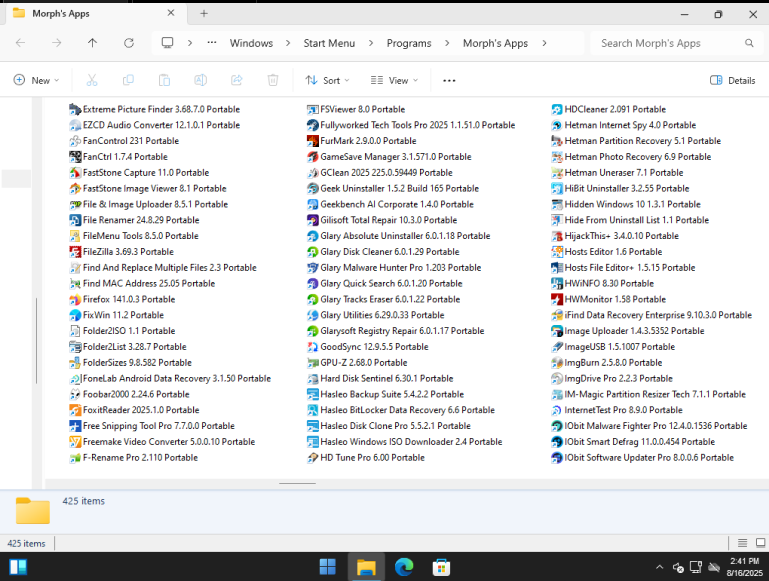Click Morph's Apps breadcrumb
769x581 pixels.
[495, 43]
